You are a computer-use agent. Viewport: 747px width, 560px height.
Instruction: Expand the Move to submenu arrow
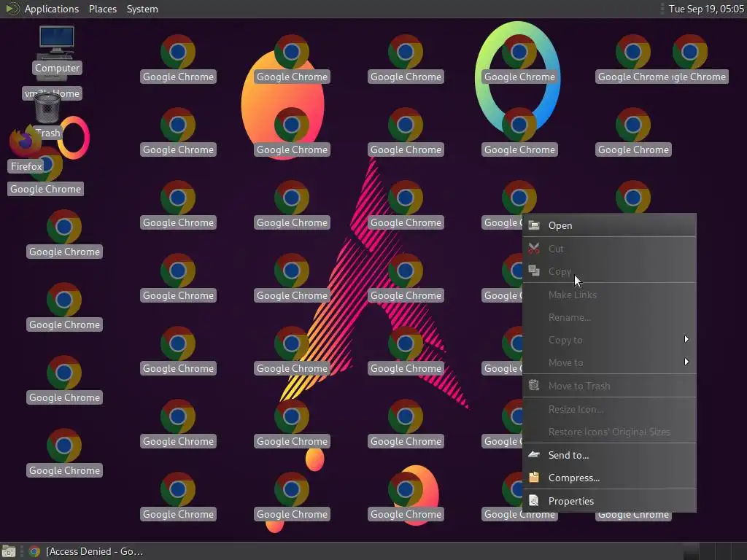[686, 362]
